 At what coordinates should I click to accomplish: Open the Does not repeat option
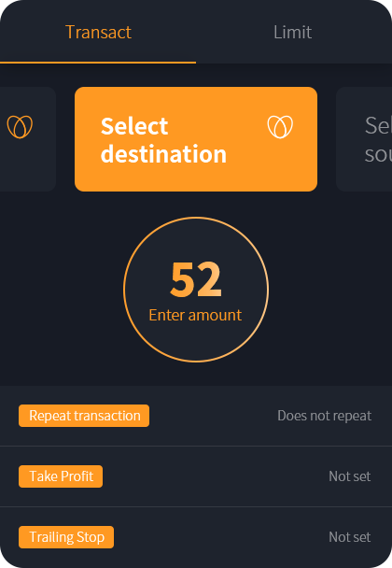pos(324,416)
